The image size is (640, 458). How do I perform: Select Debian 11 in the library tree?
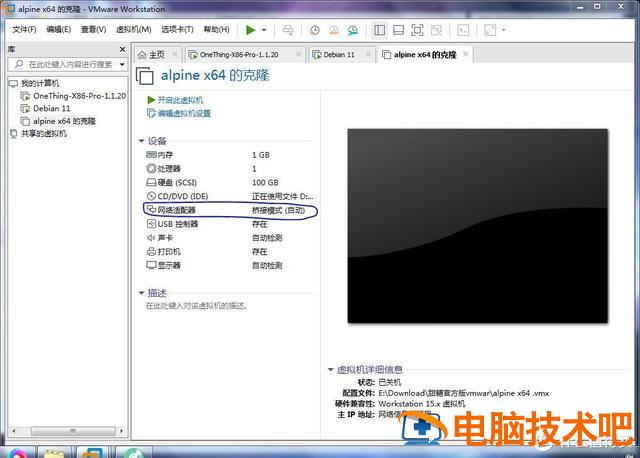51,109
